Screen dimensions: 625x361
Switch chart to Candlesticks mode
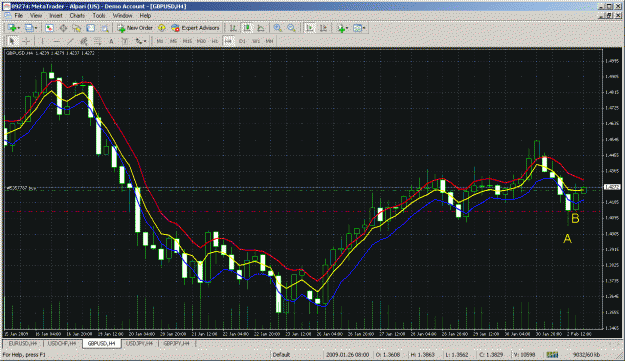pos(247,28)
